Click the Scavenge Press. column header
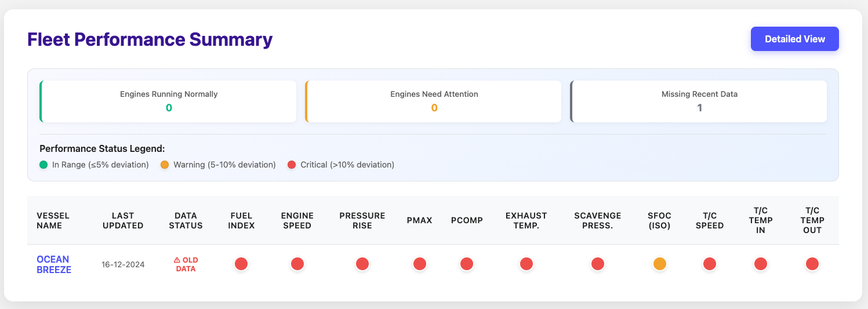The width and height of the screenshot is (868, 309). (598, 220)
